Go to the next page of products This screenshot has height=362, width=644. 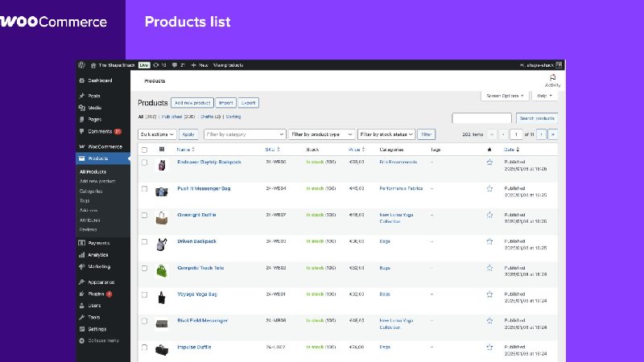click(541, 134)
